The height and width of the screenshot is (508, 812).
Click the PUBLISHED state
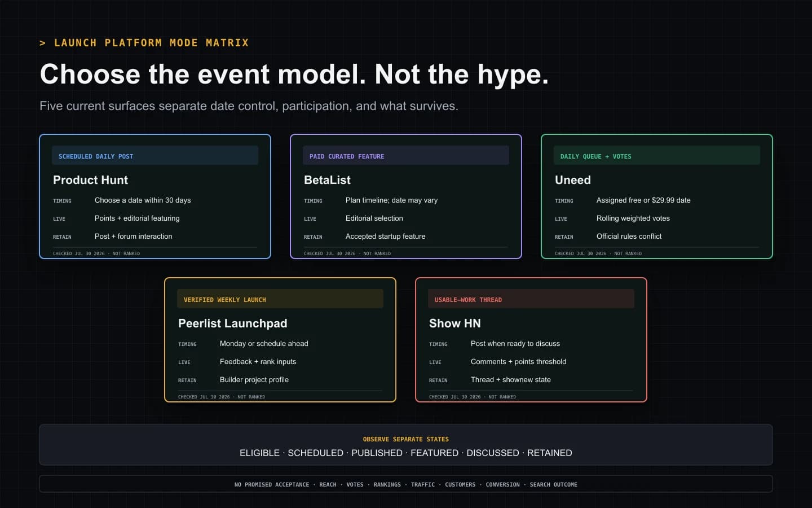click(377, 453)
